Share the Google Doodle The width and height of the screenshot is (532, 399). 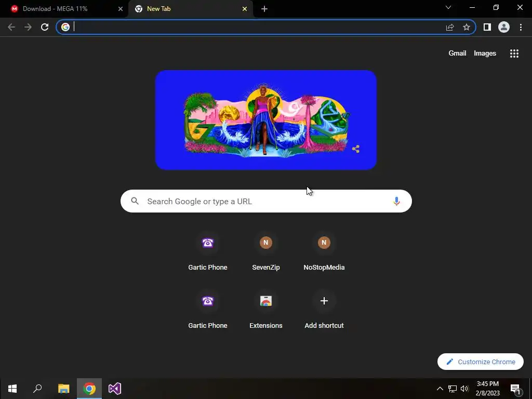coord(355,149)
